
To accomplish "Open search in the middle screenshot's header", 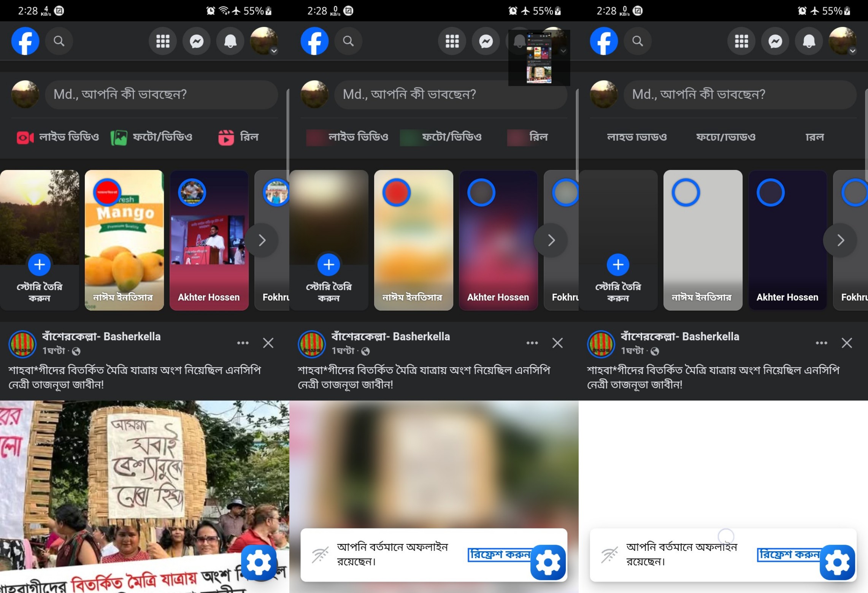I will click(x=348, y=41).
